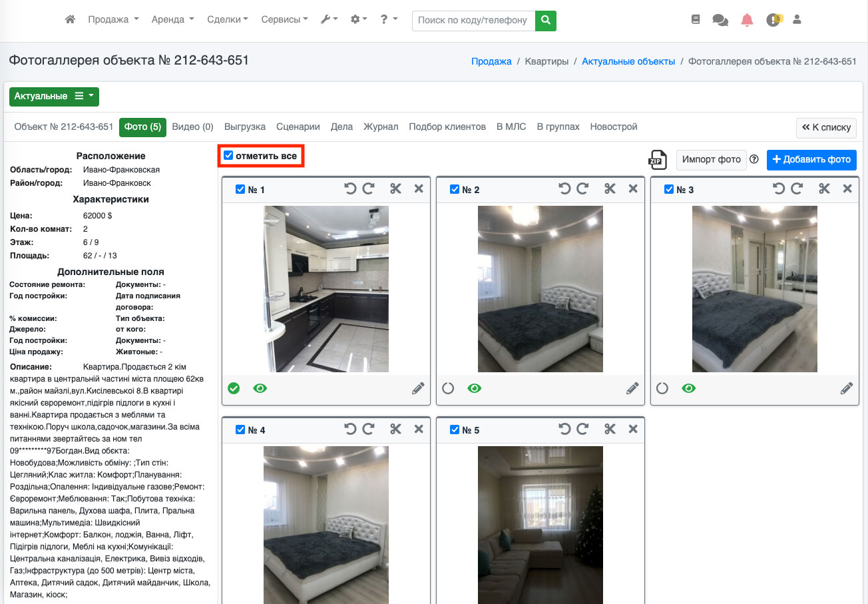
Task: Rotate photo № 2 clockwise
Action: point(582,189)
